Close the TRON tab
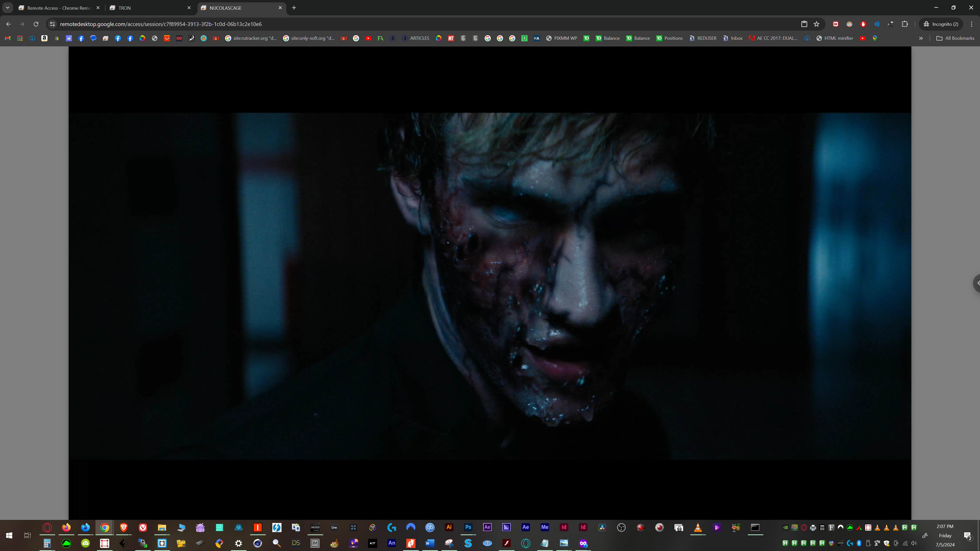This screenshot has width=980, height=551. click(x=189, y=8)
